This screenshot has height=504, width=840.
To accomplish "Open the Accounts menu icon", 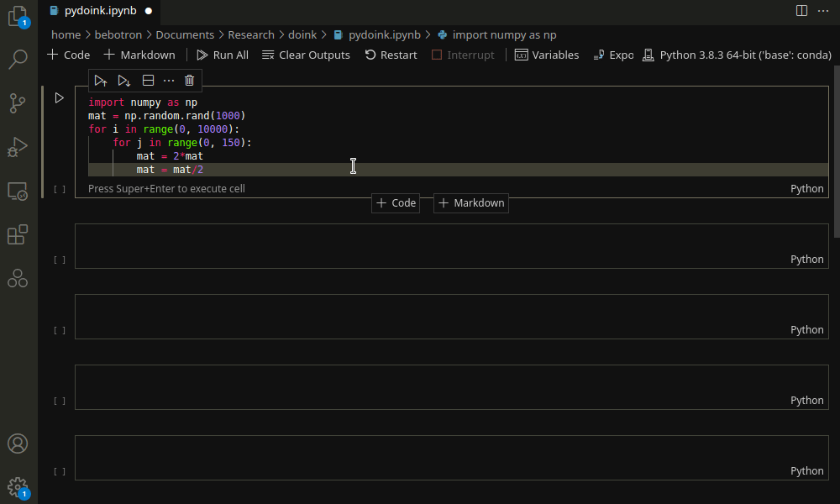I will (18, 444).
